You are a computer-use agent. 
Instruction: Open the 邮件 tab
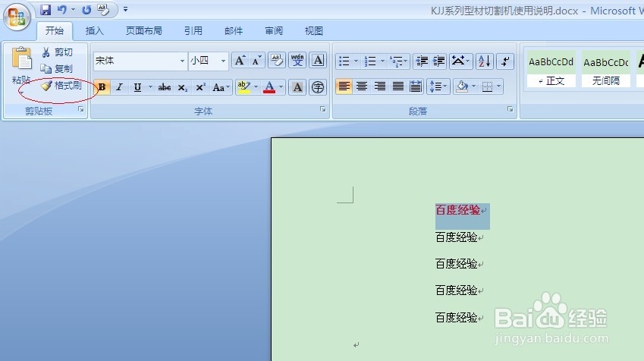coord(234,31)
